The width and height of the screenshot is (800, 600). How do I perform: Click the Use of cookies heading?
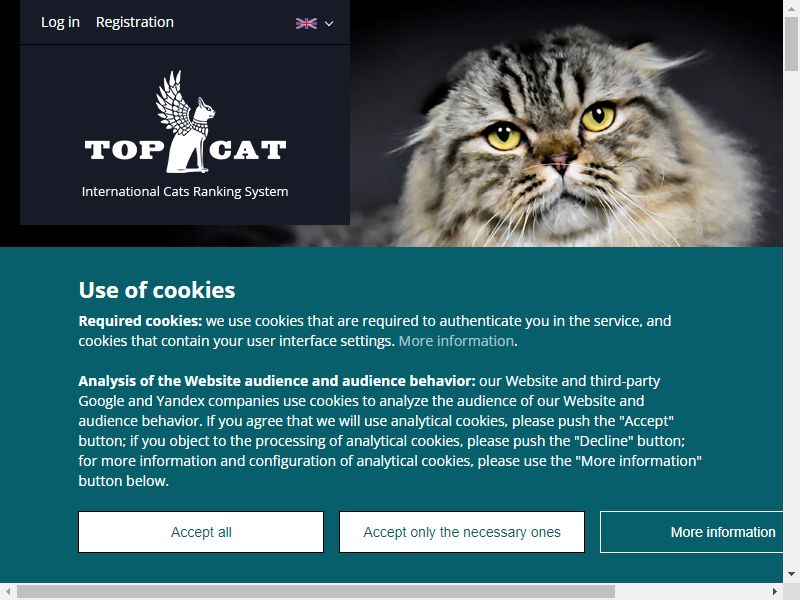[157, 290]
